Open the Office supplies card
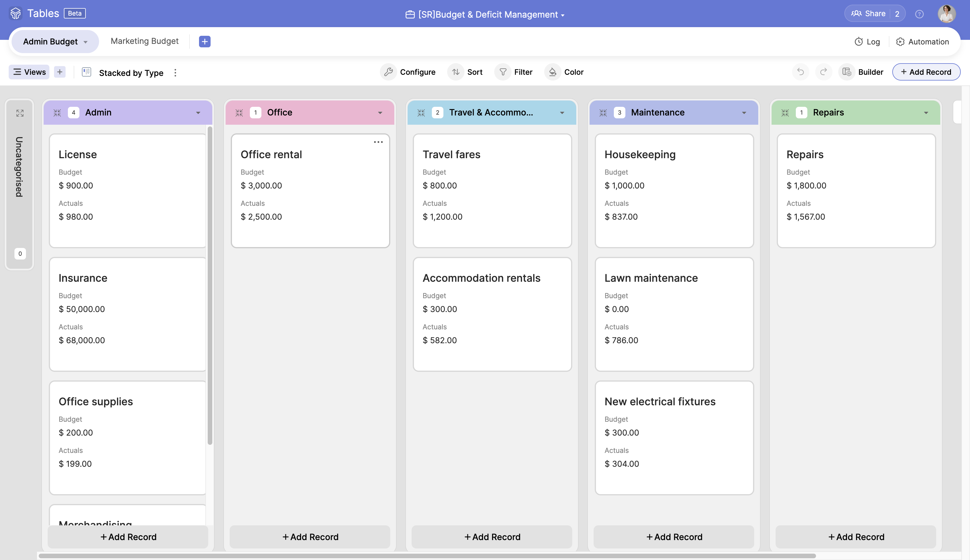 click(128, 438)
